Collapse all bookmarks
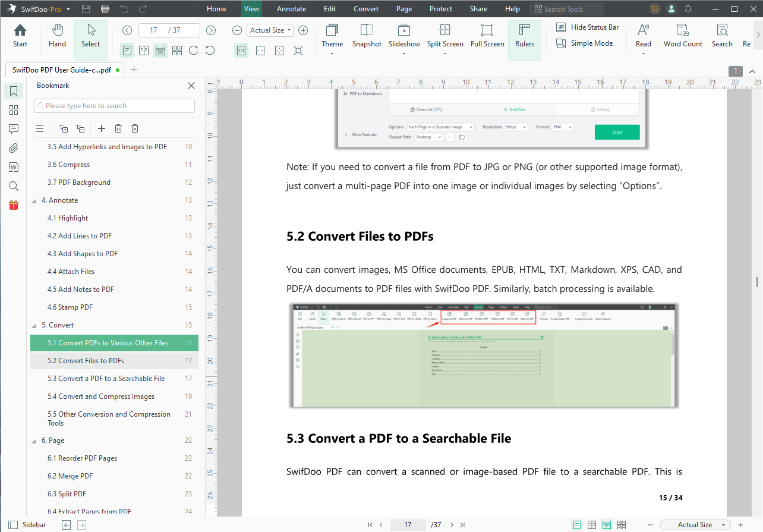 80,128
